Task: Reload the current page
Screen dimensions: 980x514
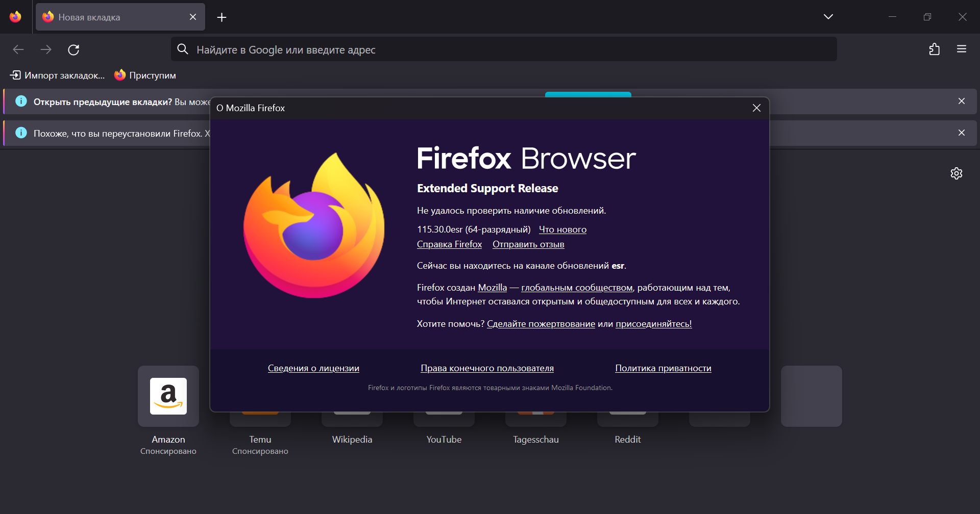Action: point(73,49)
